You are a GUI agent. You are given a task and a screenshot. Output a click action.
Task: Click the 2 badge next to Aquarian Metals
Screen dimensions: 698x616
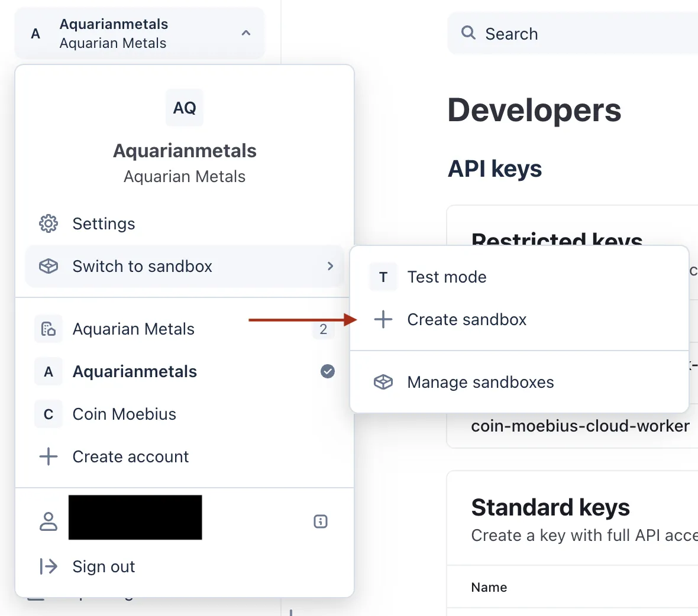coord(323,329)
